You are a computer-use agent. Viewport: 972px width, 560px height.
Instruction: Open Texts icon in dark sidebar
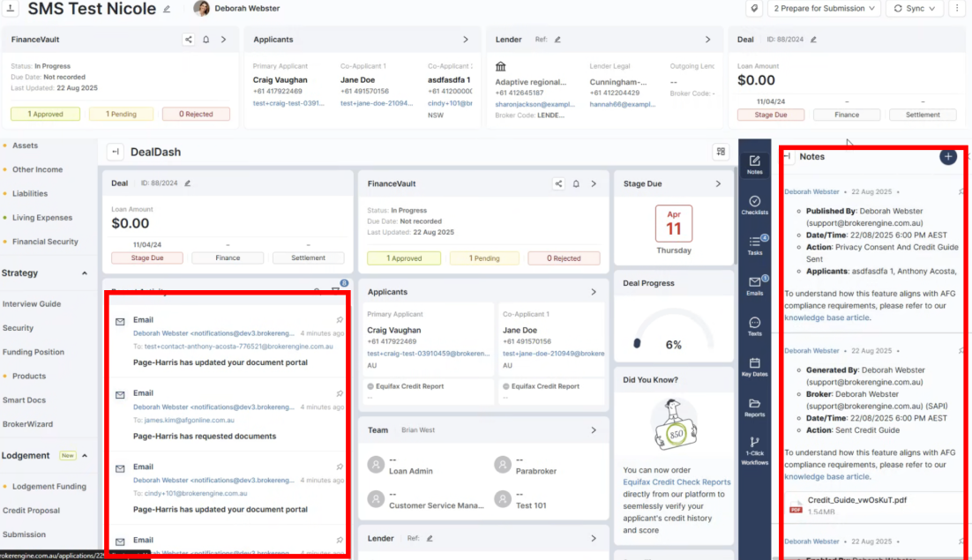click(x=754, y=326)
